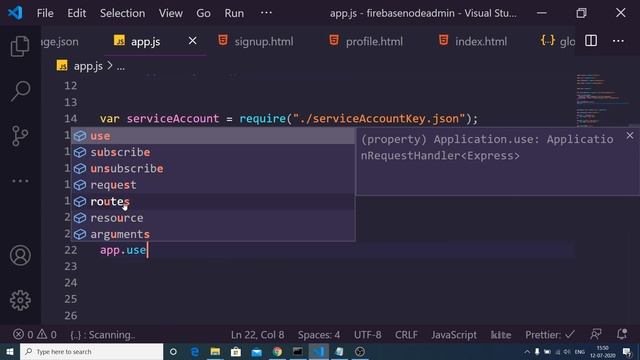Open the Explorer view in activity bar
640x360 pixels.
20,46
